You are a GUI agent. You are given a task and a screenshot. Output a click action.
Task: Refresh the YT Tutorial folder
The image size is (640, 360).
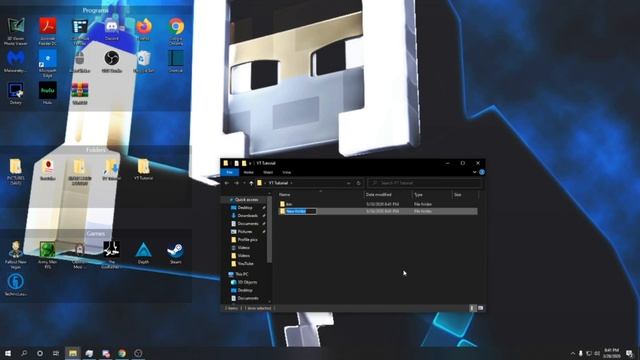point(358,183)
